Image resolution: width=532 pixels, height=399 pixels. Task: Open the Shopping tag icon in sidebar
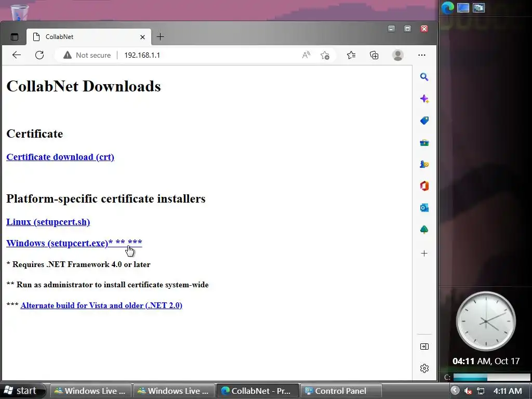point(424,121)
